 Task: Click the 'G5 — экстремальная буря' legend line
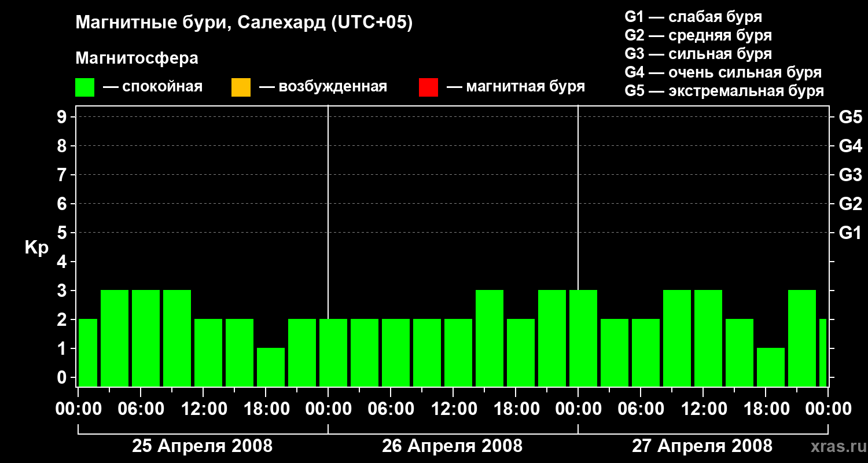pyautogui.click(x=724, y=91)
